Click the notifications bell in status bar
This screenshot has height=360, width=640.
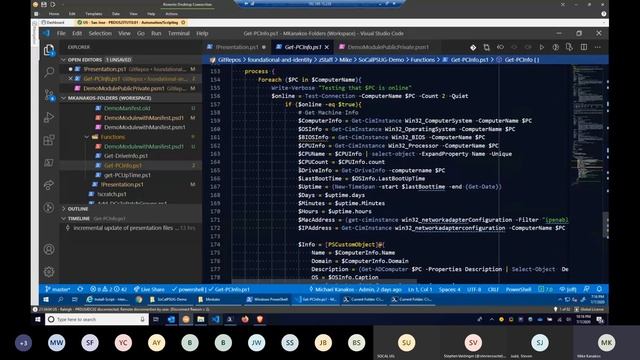[599, 289]
